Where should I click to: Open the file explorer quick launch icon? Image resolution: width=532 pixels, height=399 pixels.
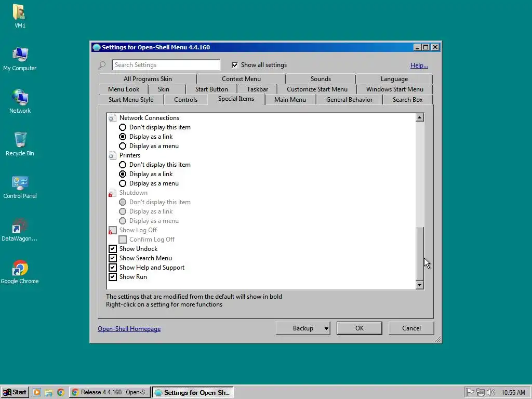click(49, 392)
